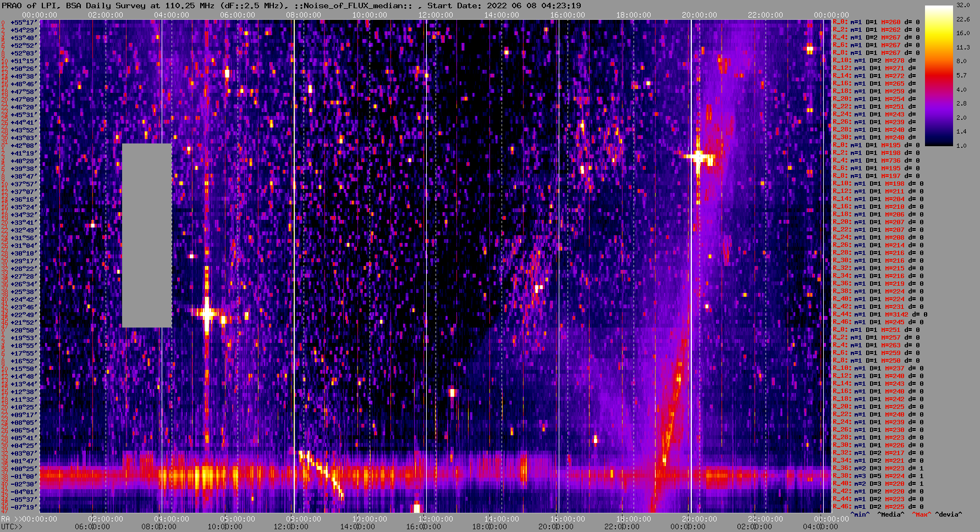Click the 22.6 color scale label
The image size is (980, 532).
click(x=963, y=19)
